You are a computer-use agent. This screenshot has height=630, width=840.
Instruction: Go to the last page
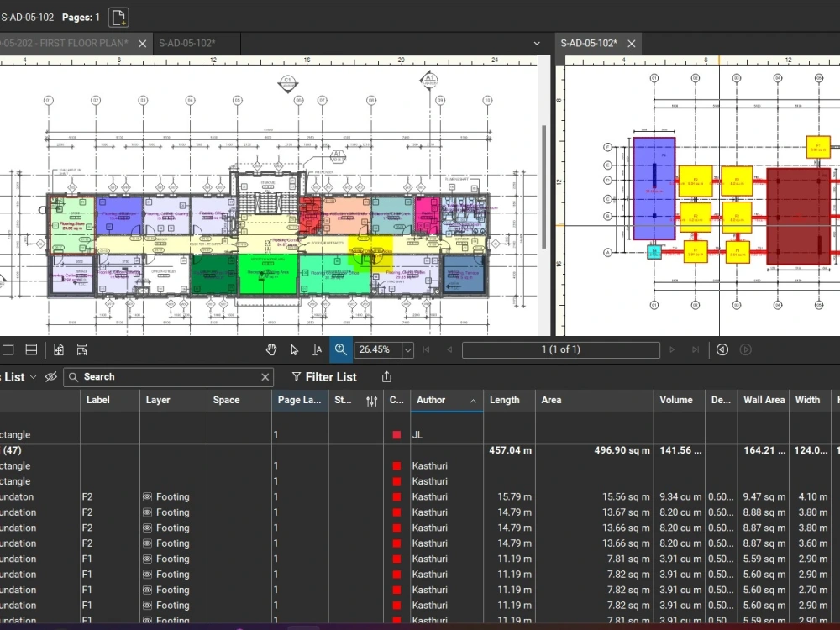696,349
